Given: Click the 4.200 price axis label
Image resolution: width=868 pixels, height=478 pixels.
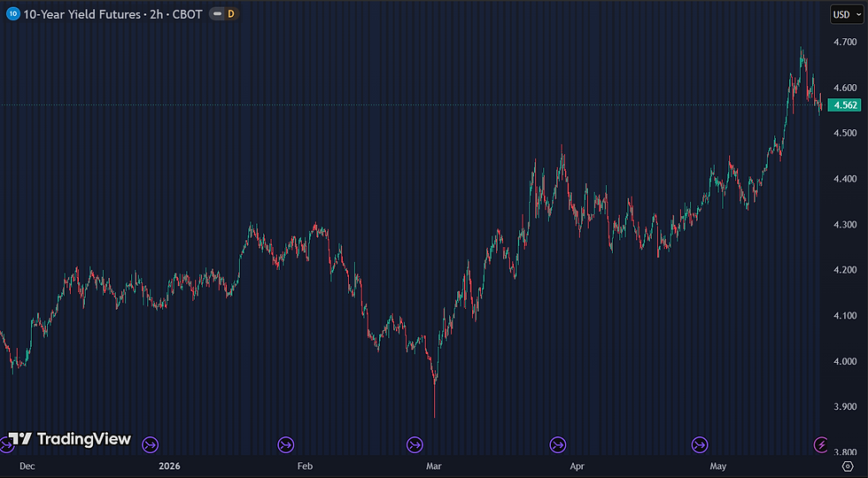Looking at the screenshot, I should (x=845, y=270).
